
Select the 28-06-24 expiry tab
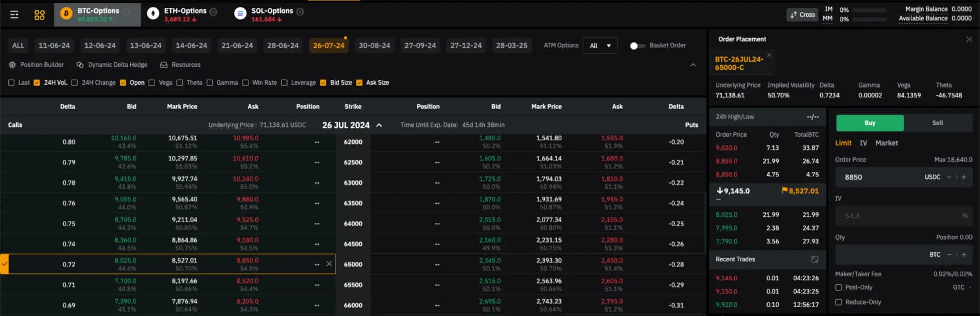283,46
